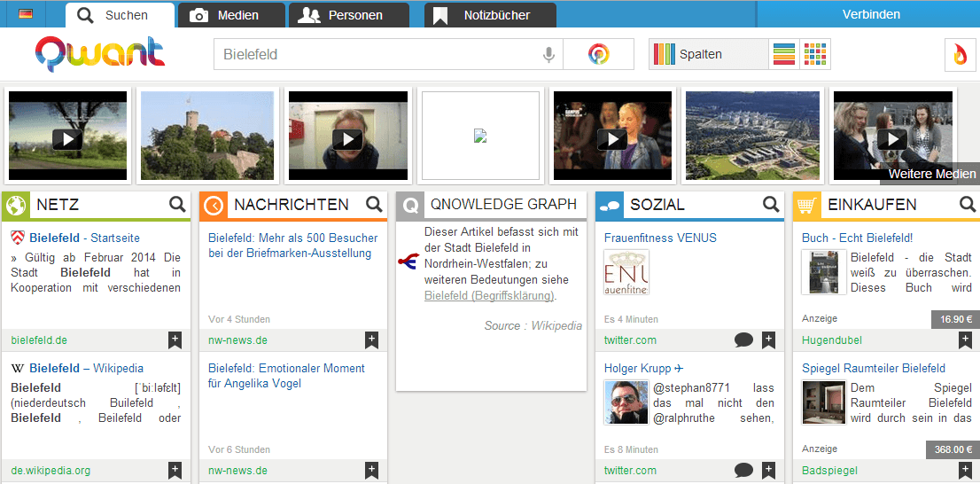Viewport: 980px width, 484px height.
Task: Open the Suchen tab
Action: 120,15
